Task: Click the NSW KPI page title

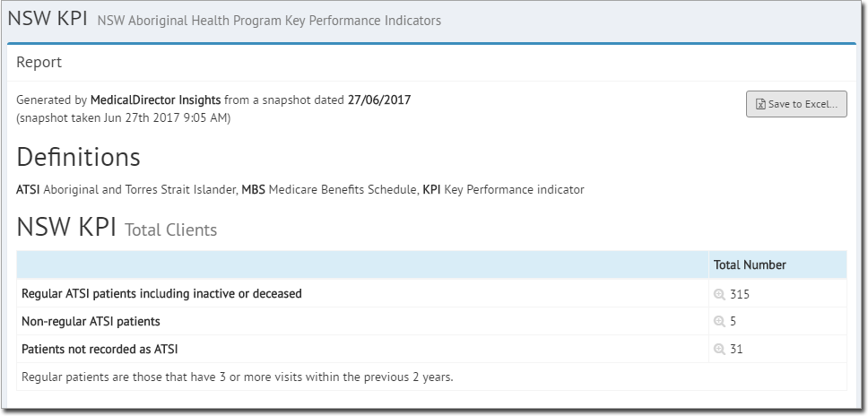Action: (x=48, y=18)
